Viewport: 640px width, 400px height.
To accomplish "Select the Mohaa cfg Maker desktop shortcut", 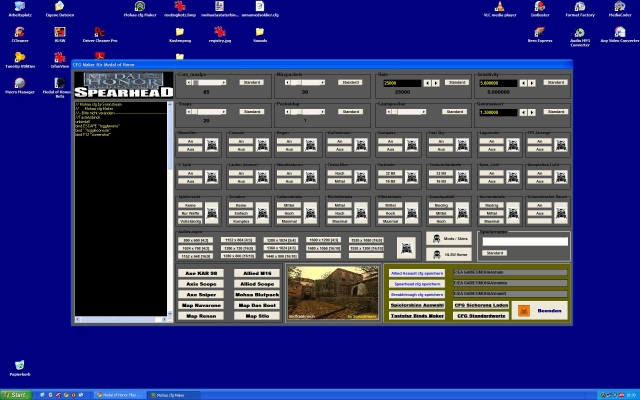I will pyautogui.click(x=140, y=9).
